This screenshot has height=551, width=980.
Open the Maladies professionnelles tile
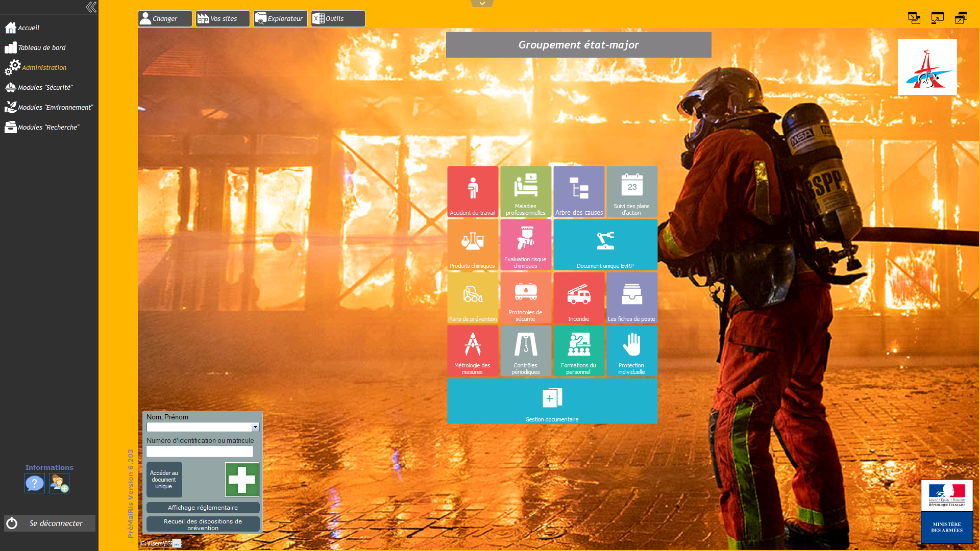click(526, 191)
